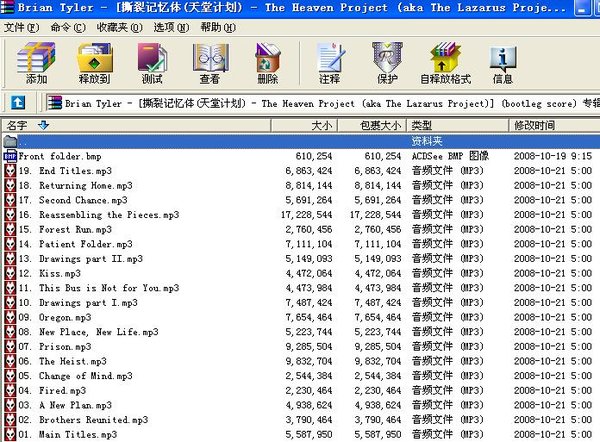Select 16. Reassembling the Pieces.mp3
The width and height of the screenshot is (600, 442).
coord(99,215)
